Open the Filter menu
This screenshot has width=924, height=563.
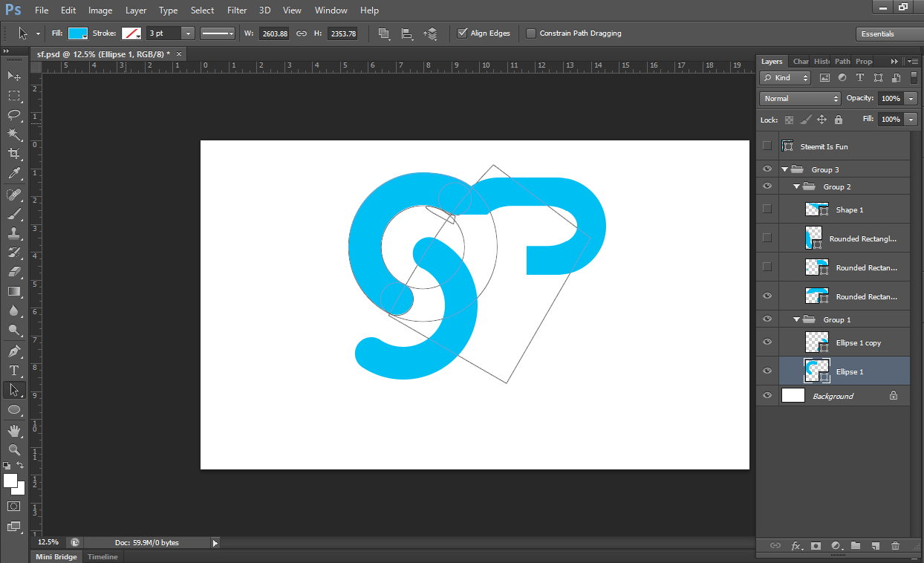point(237,10)
